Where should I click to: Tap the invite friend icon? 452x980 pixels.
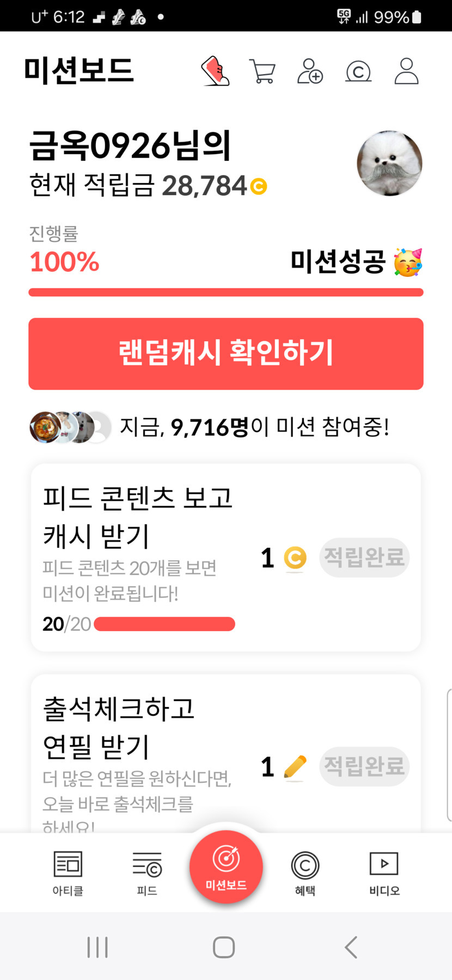click(x=310, y=71)
